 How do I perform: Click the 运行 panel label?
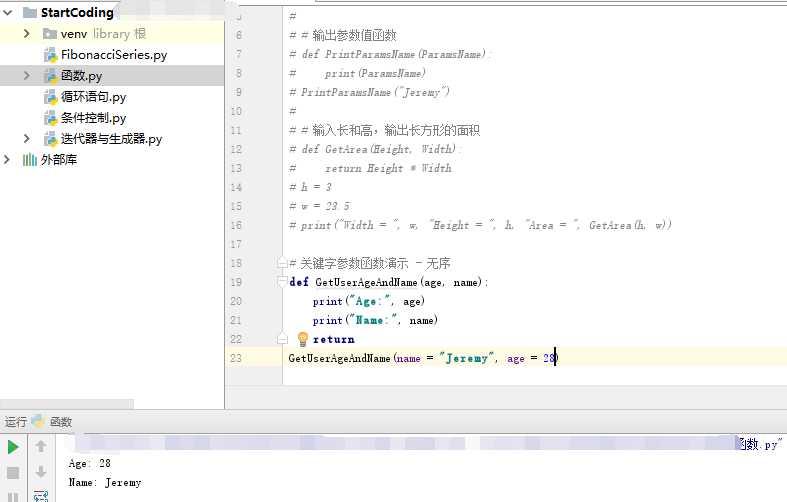15,422
